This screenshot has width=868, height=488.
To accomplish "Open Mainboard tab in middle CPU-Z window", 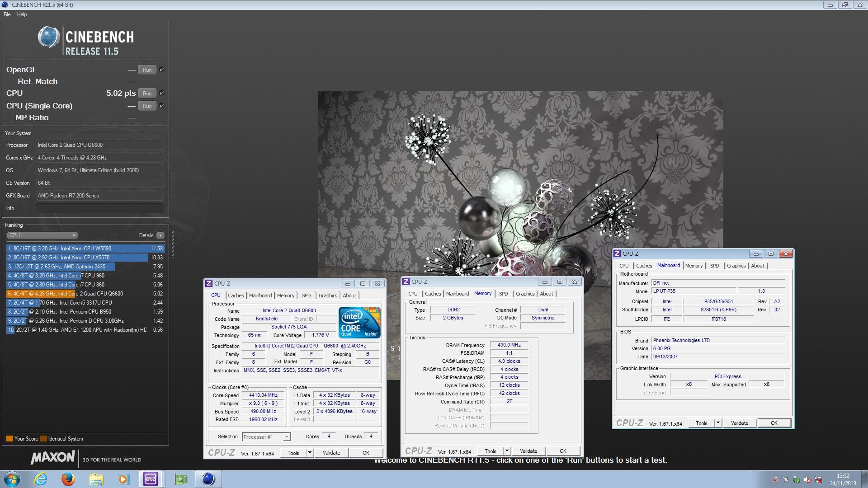I will [458, 294].
